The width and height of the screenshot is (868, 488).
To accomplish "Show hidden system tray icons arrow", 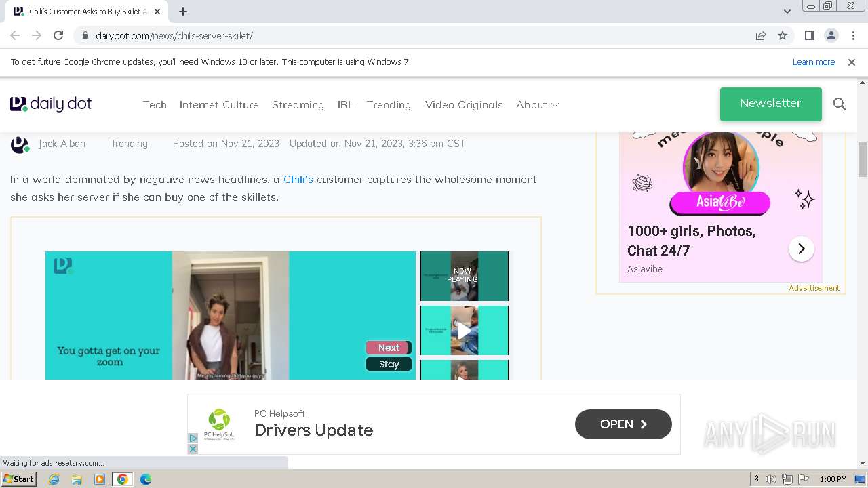I will pos(756,479).
